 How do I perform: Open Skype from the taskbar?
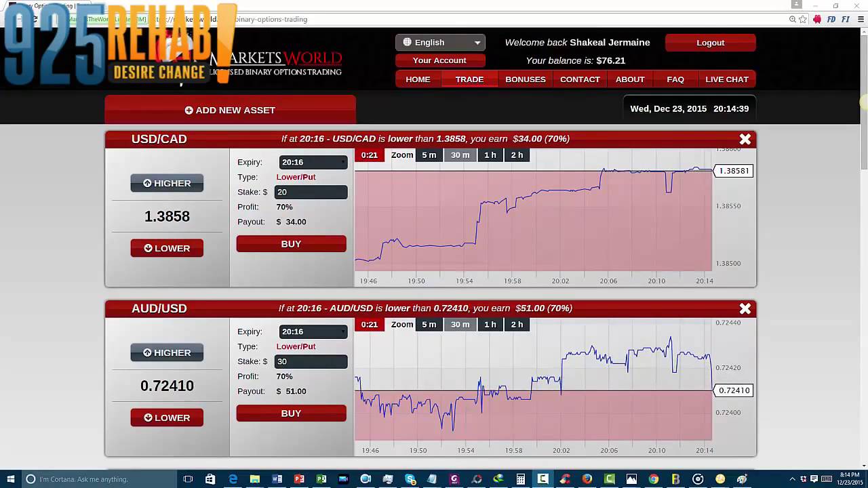(x=410, y=479)
